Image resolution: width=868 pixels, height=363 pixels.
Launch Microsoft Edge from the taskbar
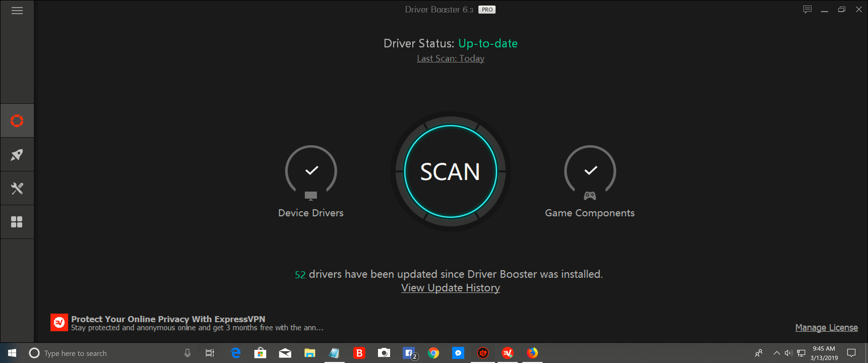coord(235,353)
